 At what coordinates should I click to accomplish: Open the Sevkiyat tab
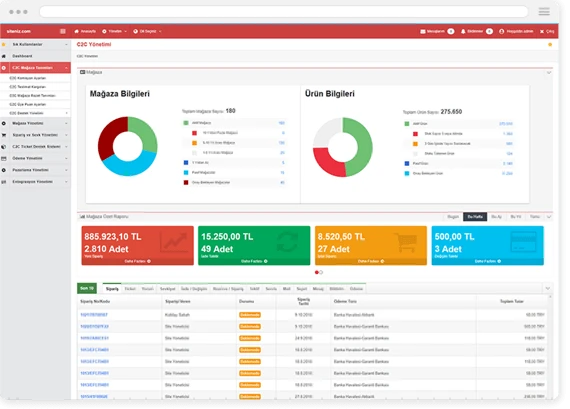[168, 289]
